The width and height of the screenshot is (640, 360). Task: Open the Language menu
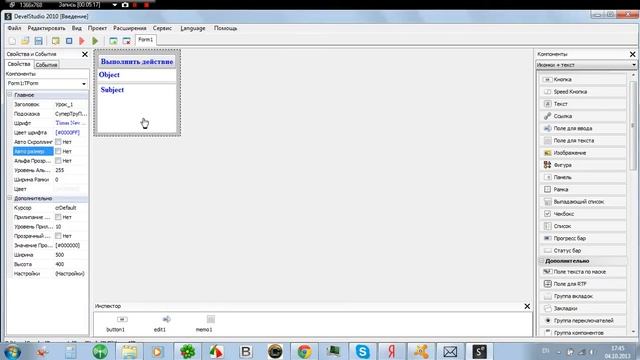193,28
